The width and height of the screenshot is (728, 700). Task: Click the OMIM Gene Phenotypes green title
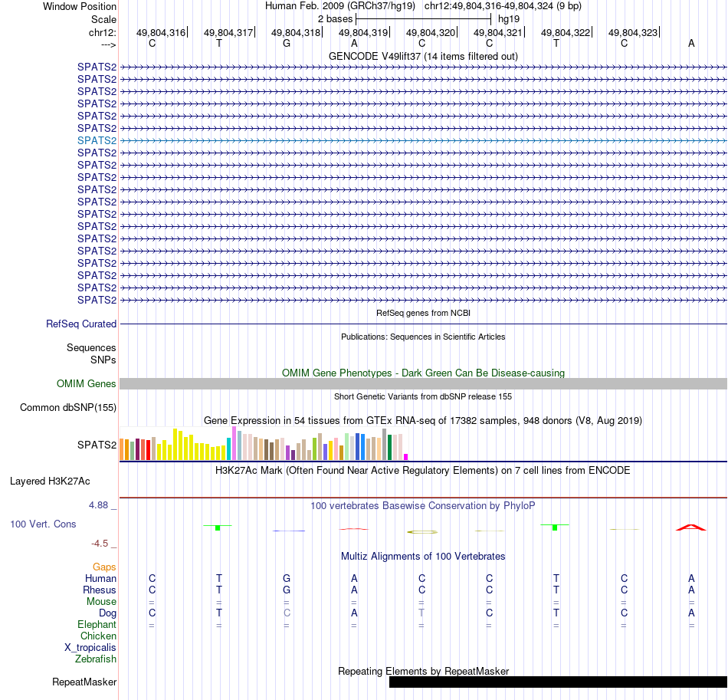pos(423,373)
